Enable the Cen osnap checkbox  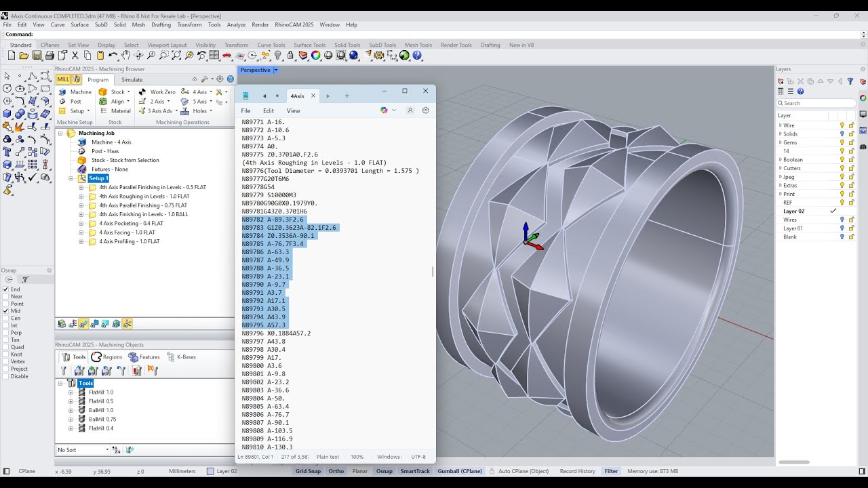click(5, 319)
